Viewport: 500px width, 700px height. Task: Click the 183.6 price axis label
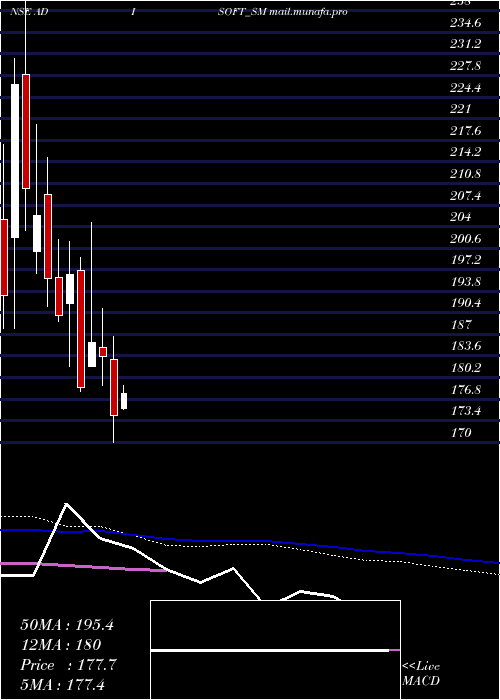pyautogui.click(x=466, y=346)
